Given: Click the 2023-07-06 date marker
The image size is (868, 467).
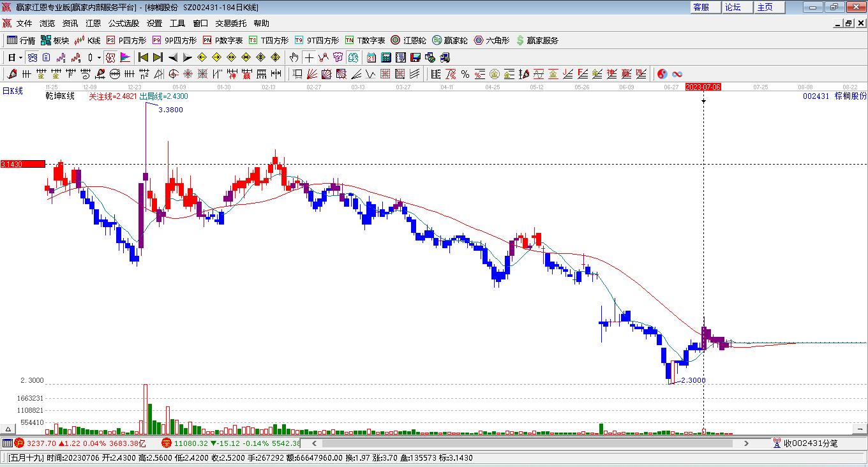Looking at the screenshot, I should [x=703, y=87].
